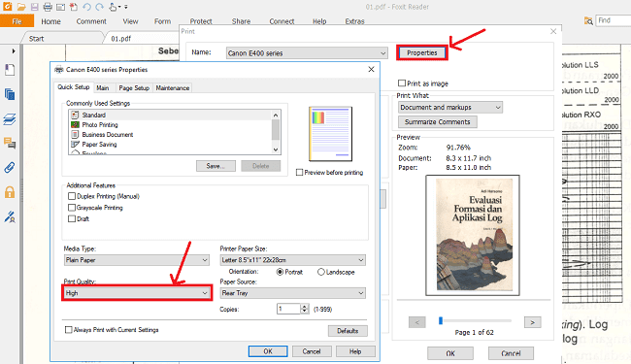The image size is (631, 364).
Task: Click the Copies number field
Action: tap(289, 309)
